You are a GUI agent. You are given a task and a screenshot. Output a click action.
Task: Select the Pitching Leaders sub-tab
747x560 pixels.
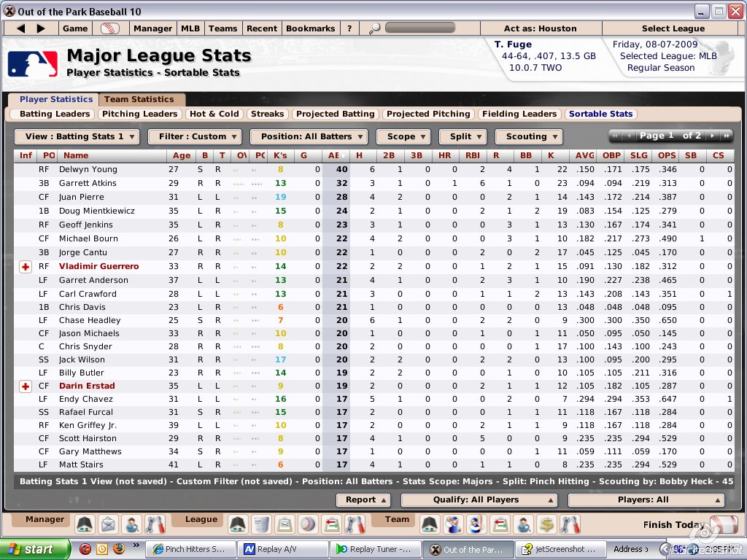139,114
